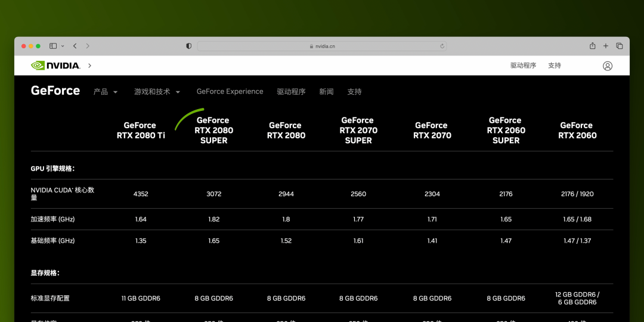Viewport: 644px width, 322px height.
Task: Open the Safari share menu
Action: coord(592,45)
